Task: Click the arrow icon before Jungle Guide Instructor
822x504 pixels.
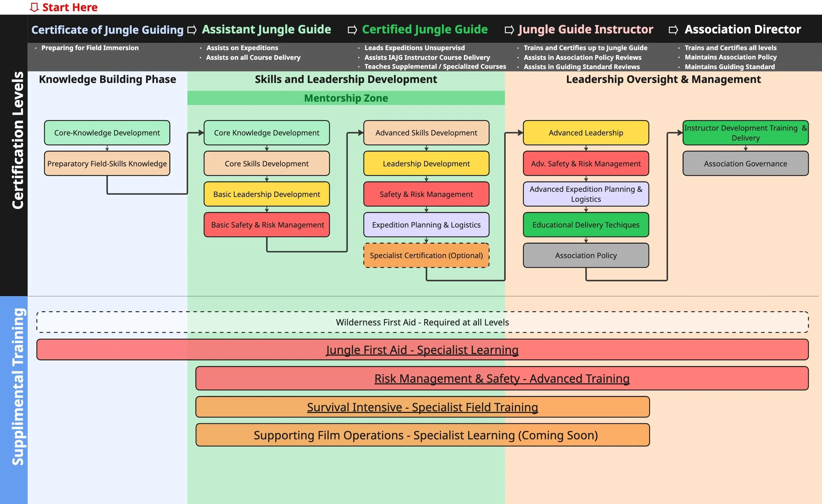Action: pyautogui.click(x=509, y=30)
